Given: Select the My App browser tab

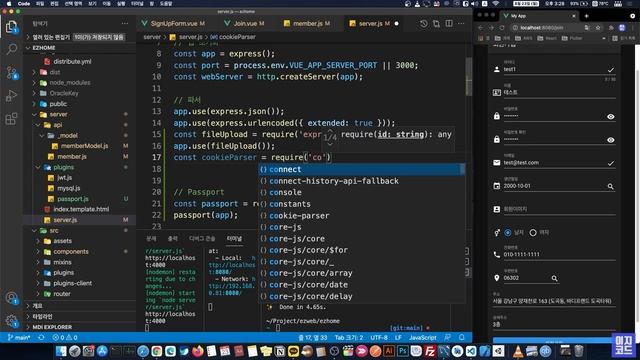Looking at the screenshot, I should pos(538,16).
